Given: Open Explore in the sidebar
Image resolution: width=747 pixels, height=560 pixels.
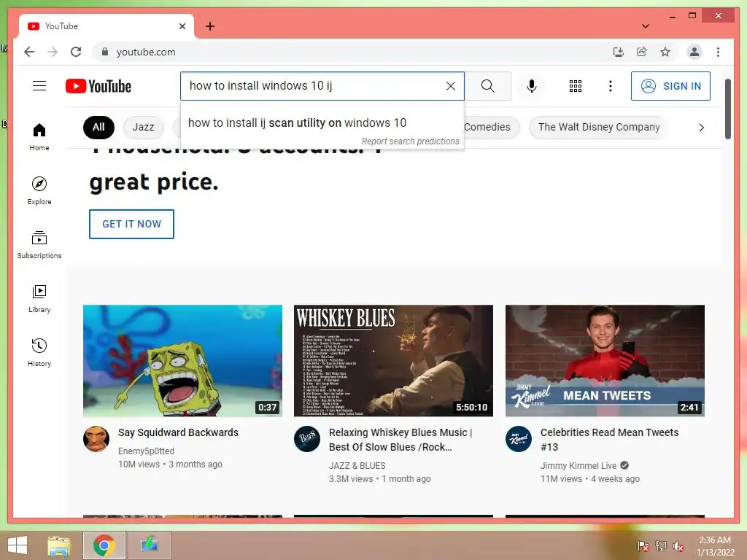Looking at the screenshot, I should [39, 190].
